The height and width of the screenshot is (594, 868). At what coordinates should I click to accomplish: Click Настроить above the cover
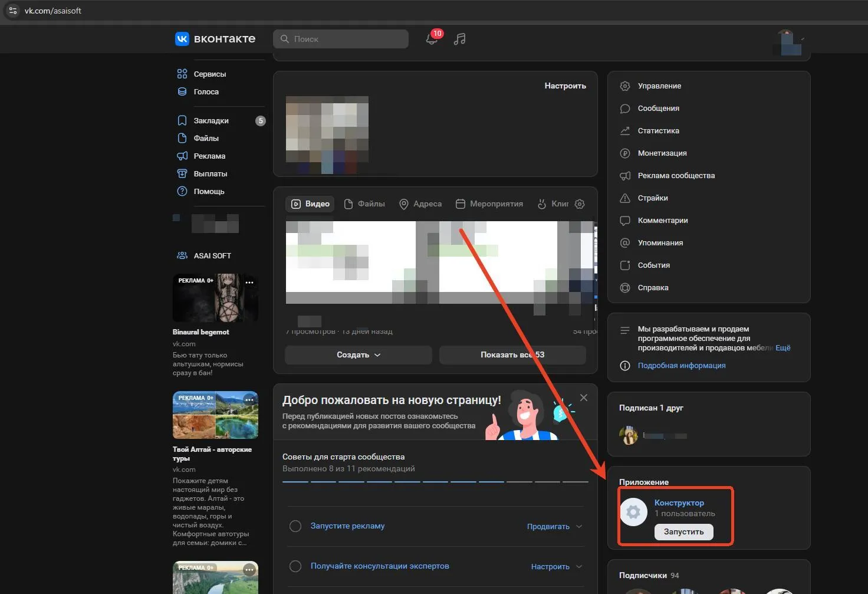pos(565,86)
